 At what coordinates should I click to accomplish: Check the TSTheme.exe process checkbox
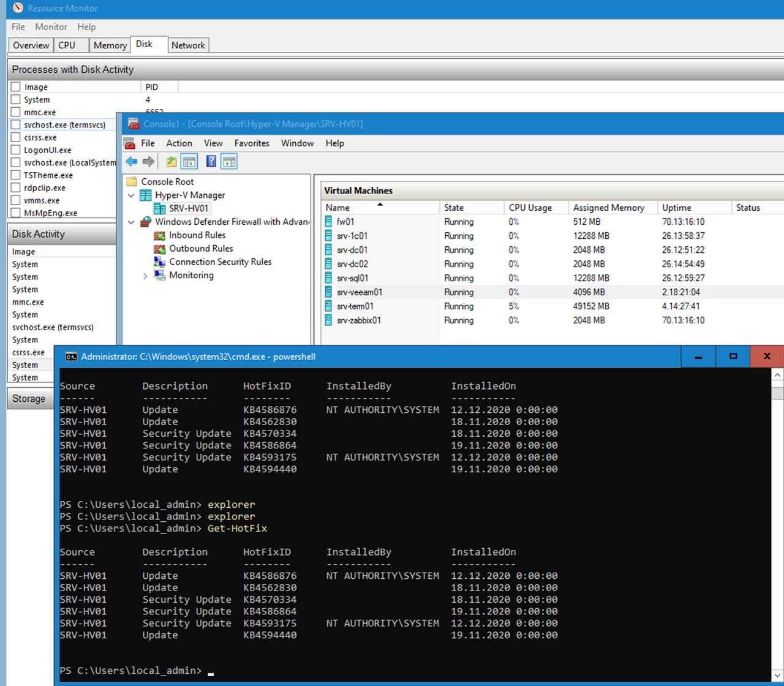click(x=16, y=175)
